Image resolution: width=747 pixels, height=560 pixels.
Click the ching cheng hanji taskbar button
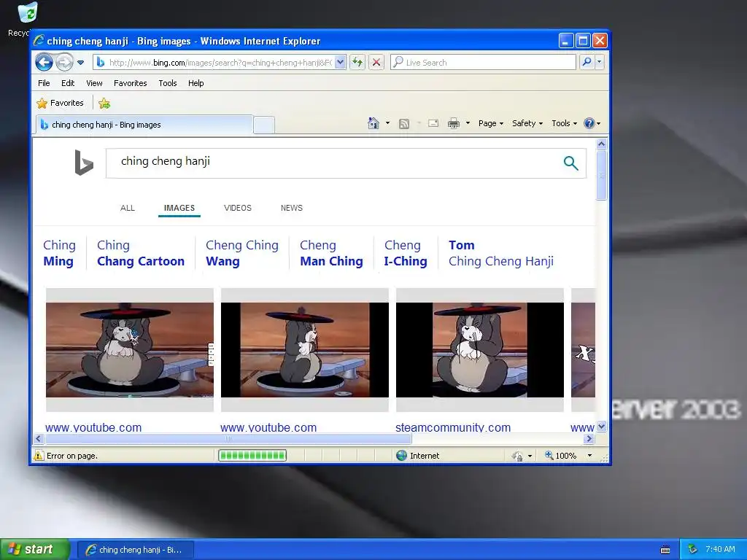tap(135, 550)
